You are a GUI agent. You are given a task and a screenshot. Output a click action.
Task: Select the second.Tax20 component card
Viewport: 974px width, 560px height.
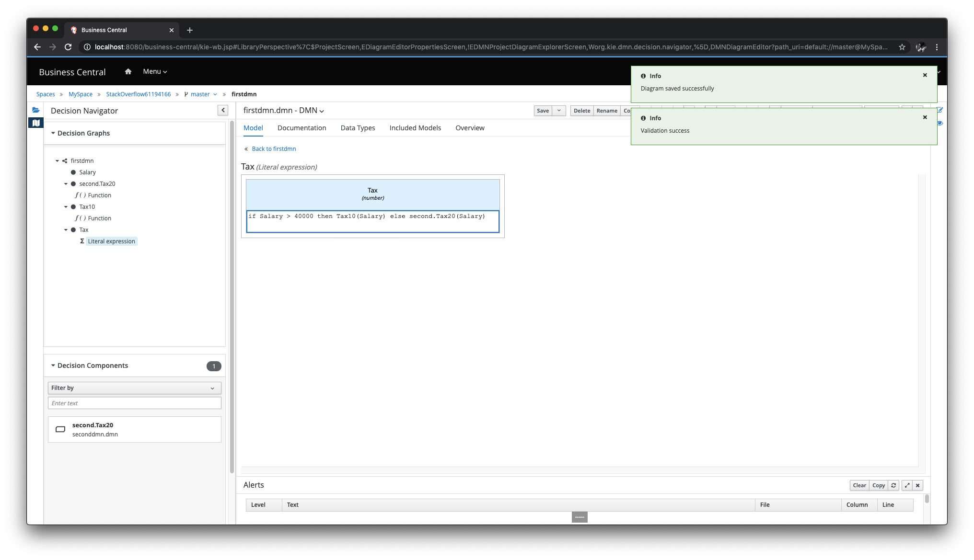pyautogui.click(x=135, y=429)
